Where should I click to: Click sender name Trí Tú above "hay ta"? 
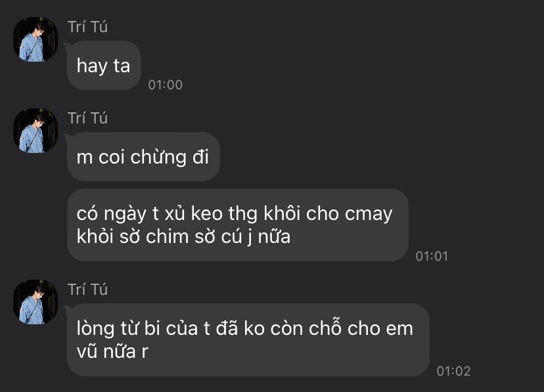[88, 27]
